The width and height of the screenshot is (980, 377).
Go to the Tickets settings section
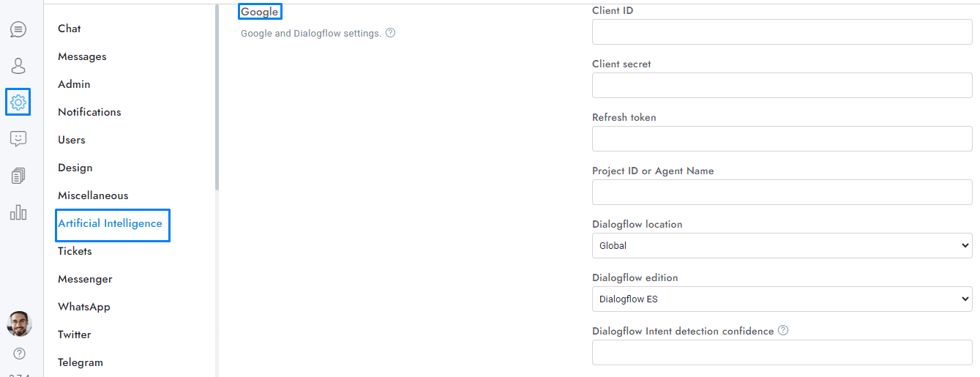tap(75, 252)
